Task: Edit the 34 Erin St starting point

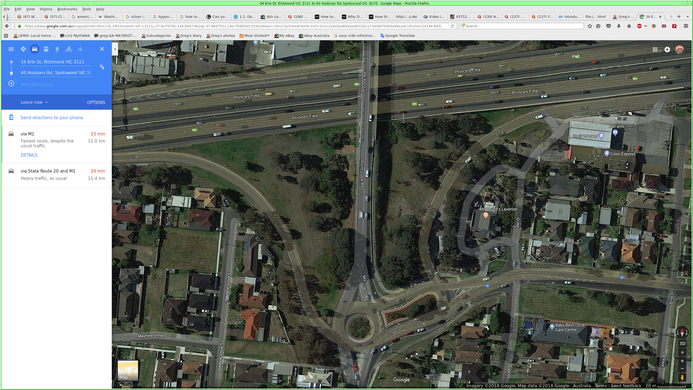Action: [56, 62]
